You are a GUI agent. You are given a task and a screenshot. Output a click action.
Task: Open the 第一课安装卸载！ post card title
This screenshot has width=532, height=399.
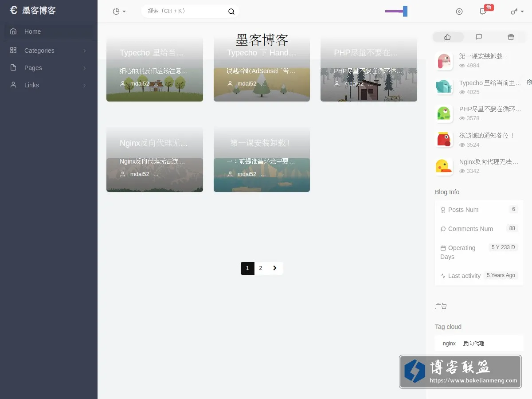tap(262, 143)
